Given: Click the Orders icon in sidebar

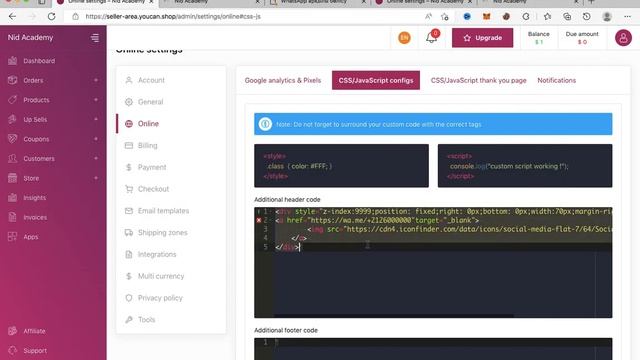Looking at the screenshot, I should coord(13,80).
